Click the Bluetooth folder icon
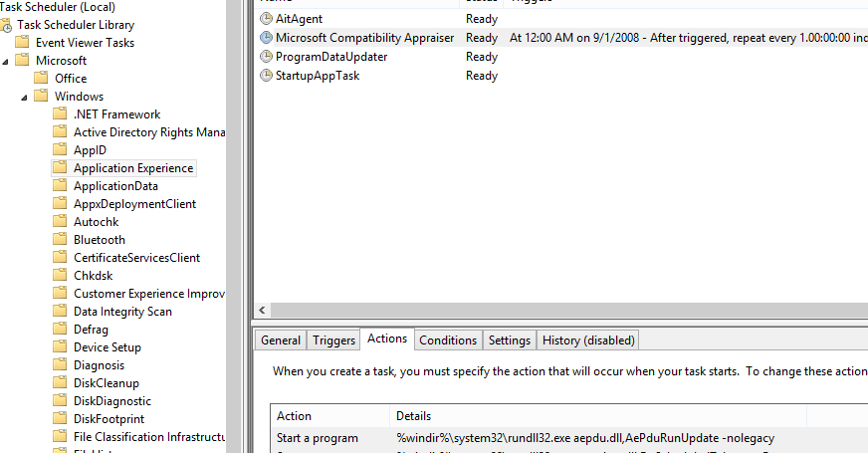The width and height of the screenshot is (868, 453). tap(60, 240)
